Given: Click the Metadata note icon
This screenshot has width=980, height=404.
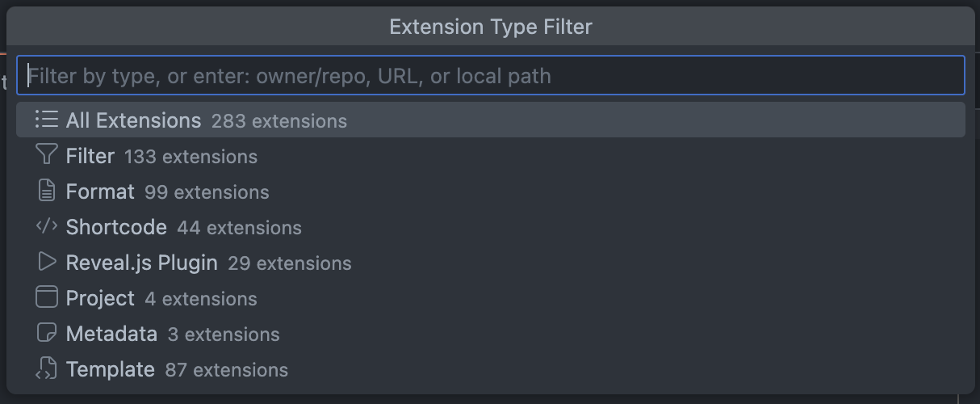Looking at the screenshot, I should (47, 333).
